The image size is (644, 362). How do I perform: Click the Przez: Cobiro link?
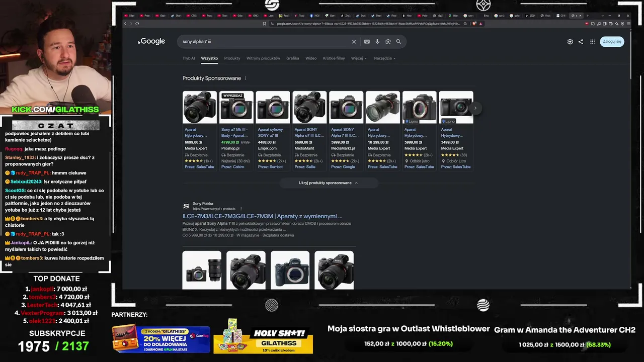tap(233, 167)
